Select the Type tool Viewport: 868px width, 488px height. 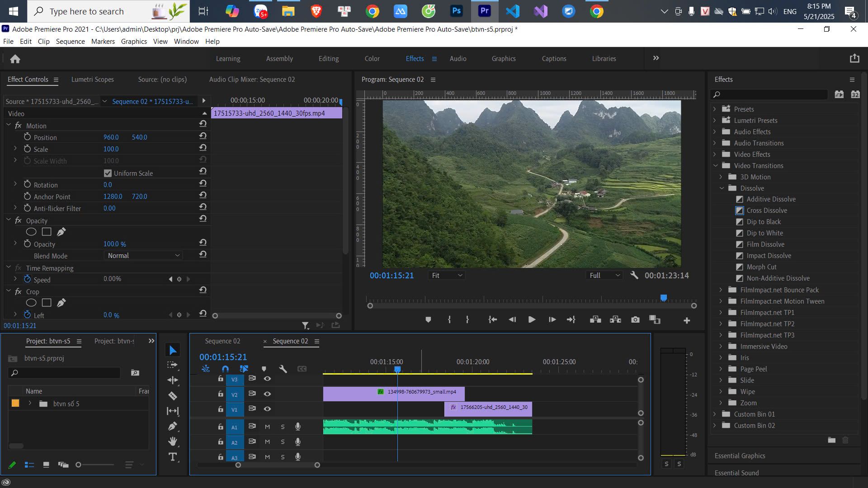pos(173,457)
